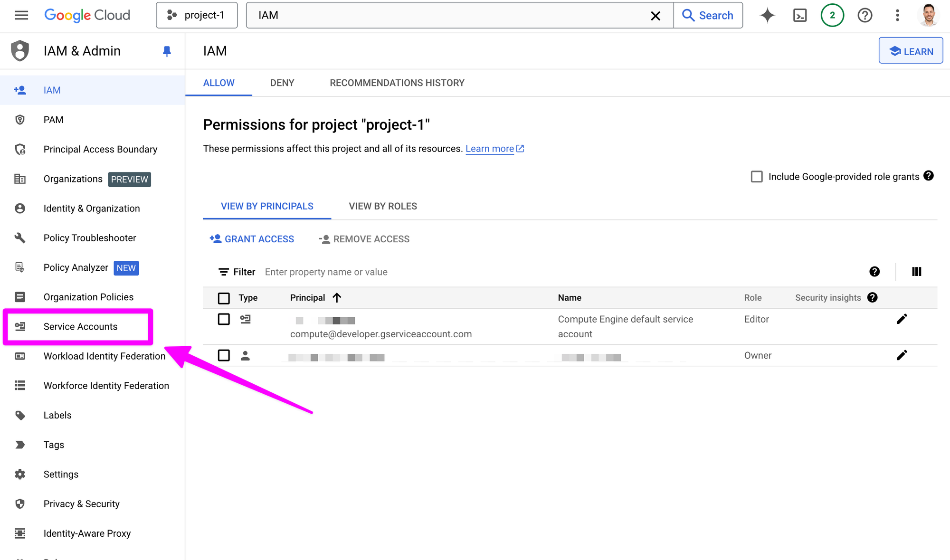Open the hamburger navigation menu
950x560 pixels.
pyautogui.click(x=21, y=15)
